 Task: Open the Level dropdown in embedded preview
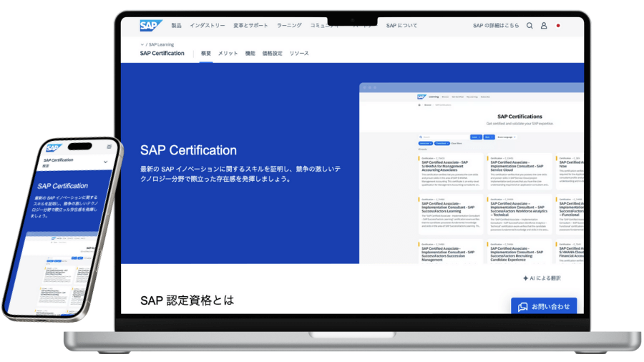pos(476,137)
